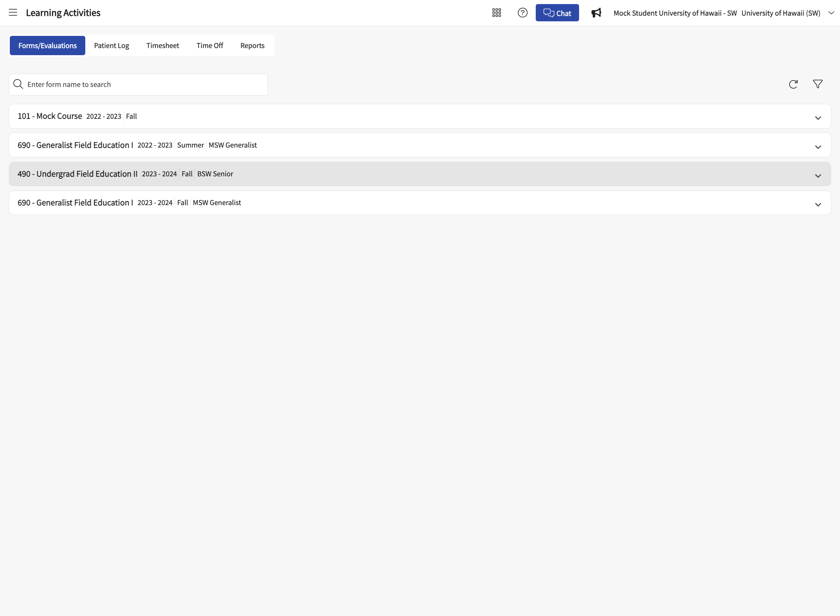Expand the 101 - Mock Course chevron
The image size is (840, 616).
click(818, 118)
